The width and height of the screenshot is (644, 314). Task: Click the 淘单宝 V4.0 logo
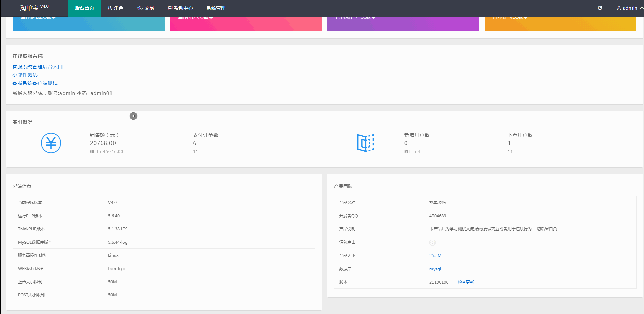click(34, 7)
